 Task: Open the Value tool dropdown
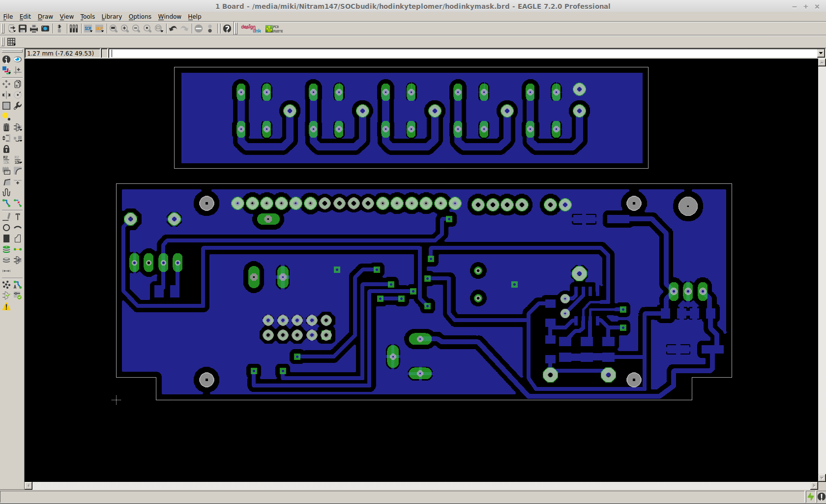pos(18,160)
